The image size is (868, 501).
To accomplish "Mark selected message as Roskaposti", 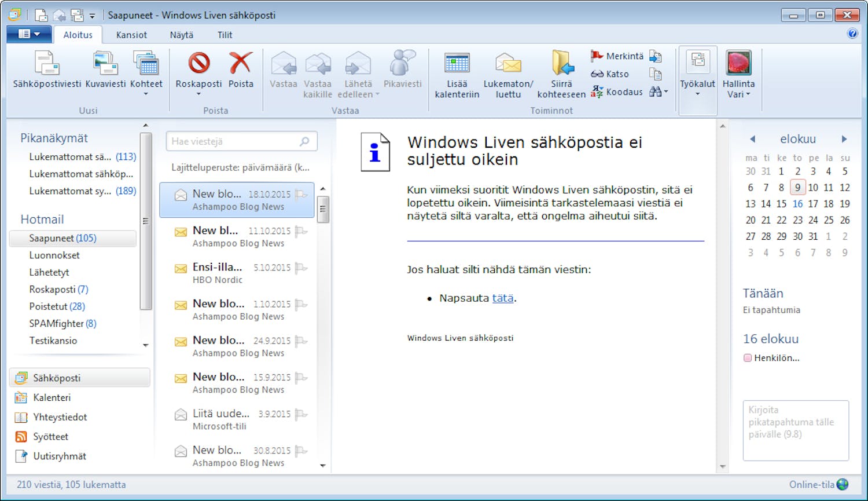I will coord(198,74).
